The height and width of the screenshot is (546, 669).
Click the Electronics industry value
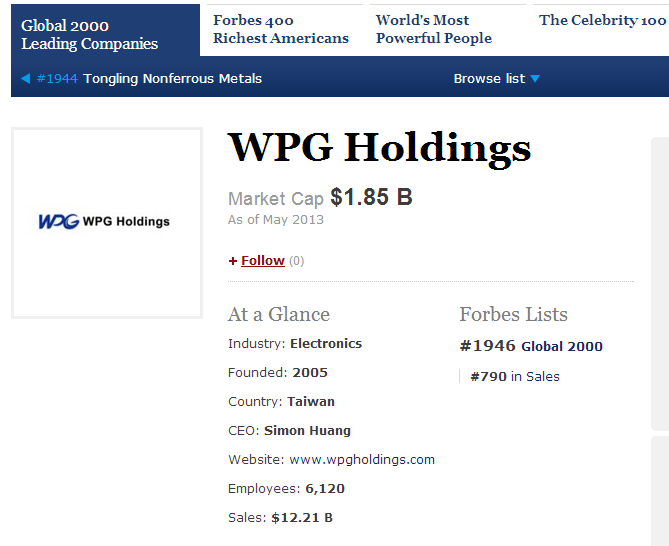[x=326, y=344]
